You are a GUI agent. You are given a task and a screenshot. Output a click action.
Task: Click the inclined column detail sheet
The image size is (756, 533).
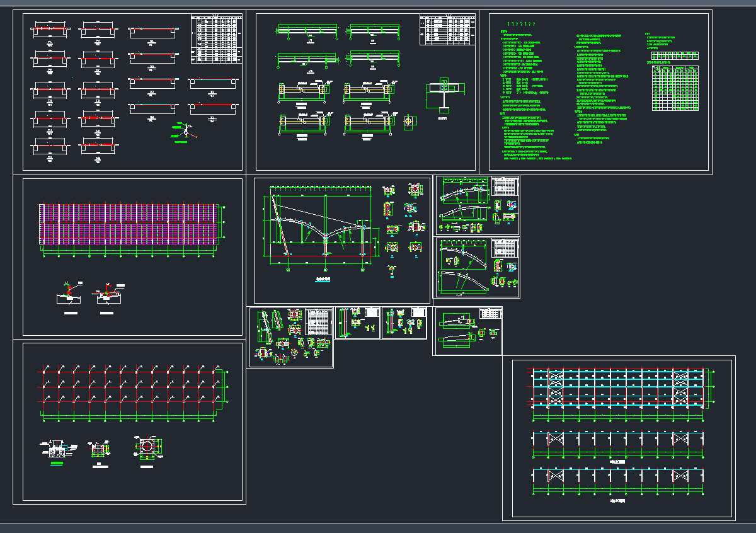(290, 337)
